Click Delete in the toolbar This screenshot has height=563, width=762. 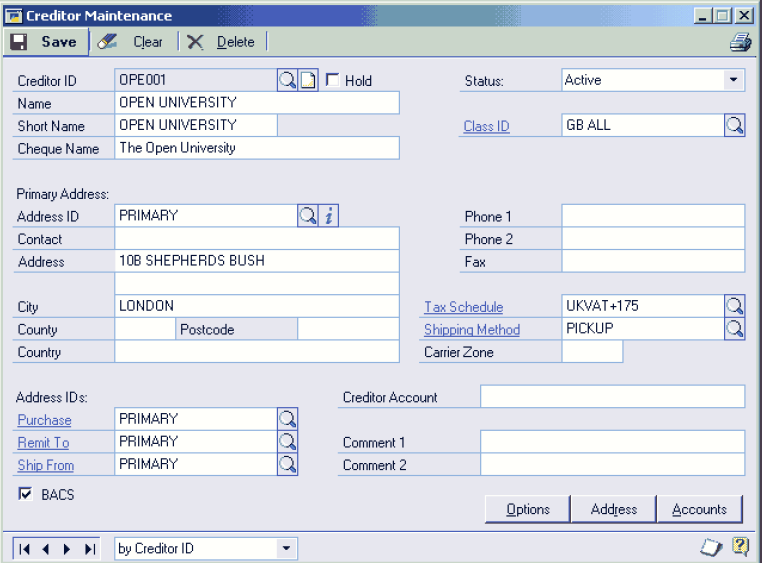pyautogui.click(x=222, y=42)
